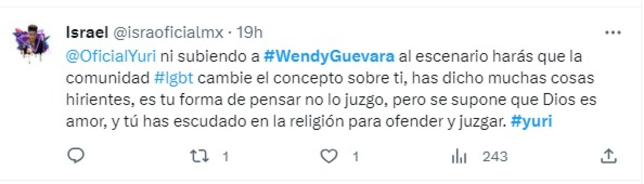Like the tweet with the heart icon
644x184 pixels.
pos(329,156)
